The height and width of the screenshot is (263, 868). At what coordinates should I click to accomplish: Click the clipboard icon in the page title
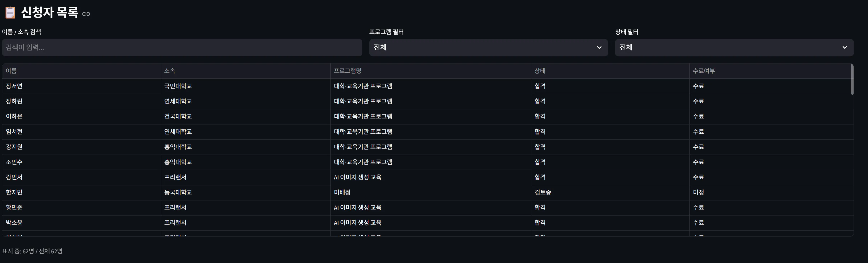tap(10, 13)
